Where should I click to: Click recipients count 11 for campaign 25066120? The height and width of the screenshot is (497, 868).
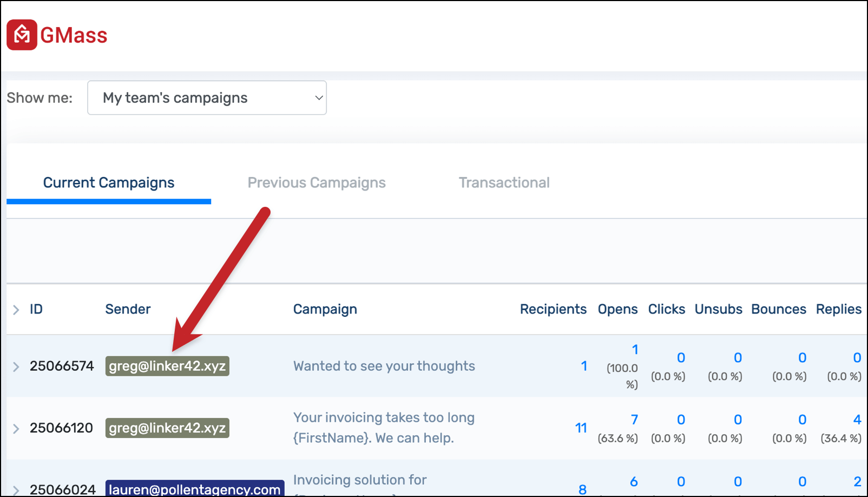click(581, 428)
